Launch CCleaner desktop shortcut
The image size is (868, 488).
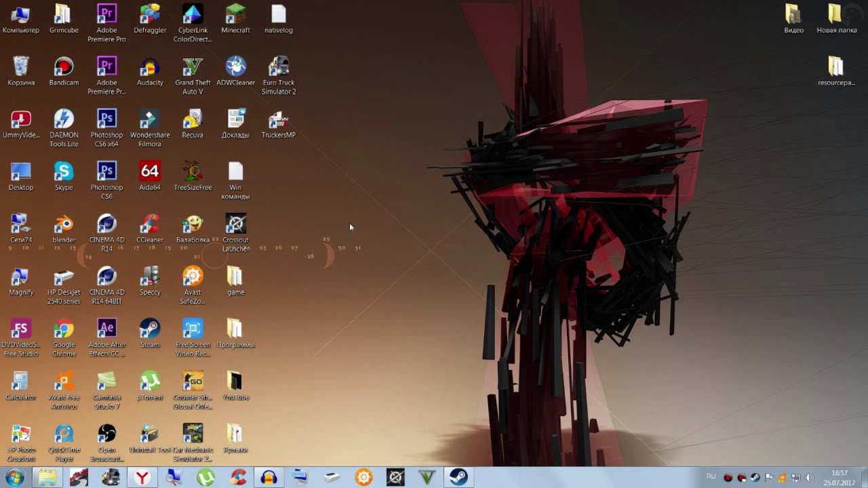point(150,229)
